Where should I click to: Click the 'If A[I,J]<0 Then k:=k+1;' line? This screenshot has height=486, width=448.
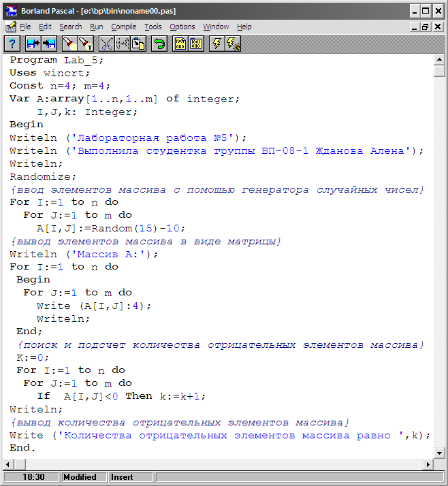coord(121,396)
